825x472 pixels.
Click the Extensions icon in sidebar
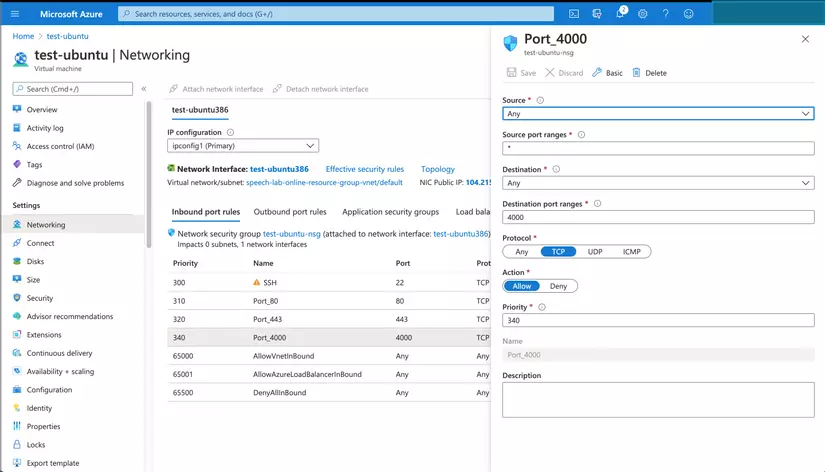point(17,334)
